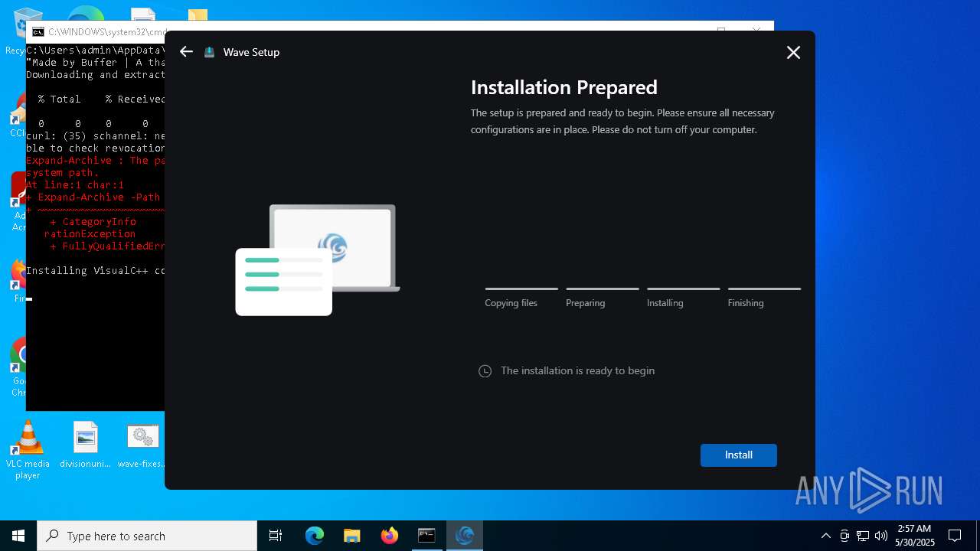980x551 pixels.
Task: Click the clock icon beside installation status
Action: (x=485, y=371)
